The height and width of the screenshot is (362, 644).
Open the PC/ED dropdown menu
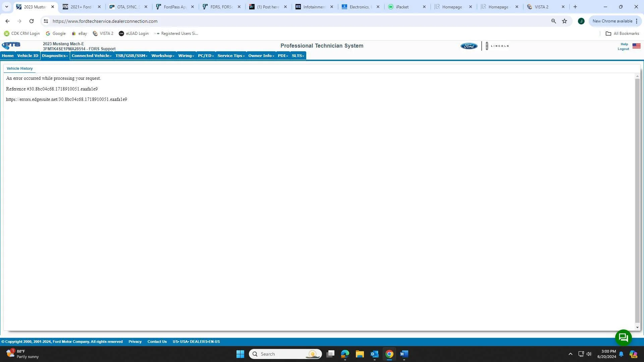(x=206, y=56)
